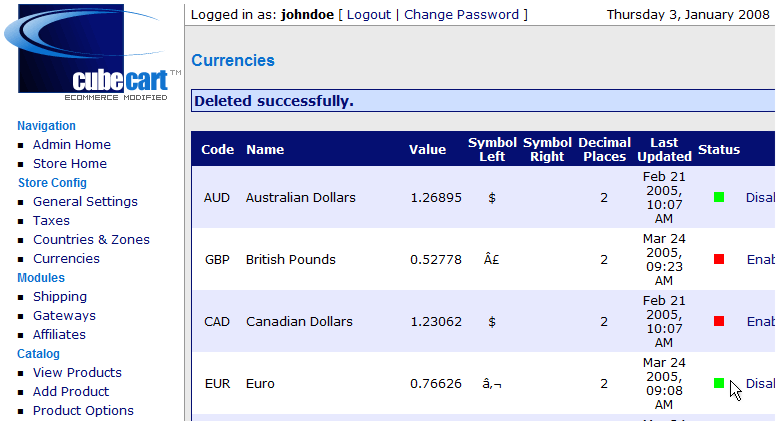The image size is (776, 422).
Task: Click the red status square for Canadian Dollars
Action: tap(719, 322)
